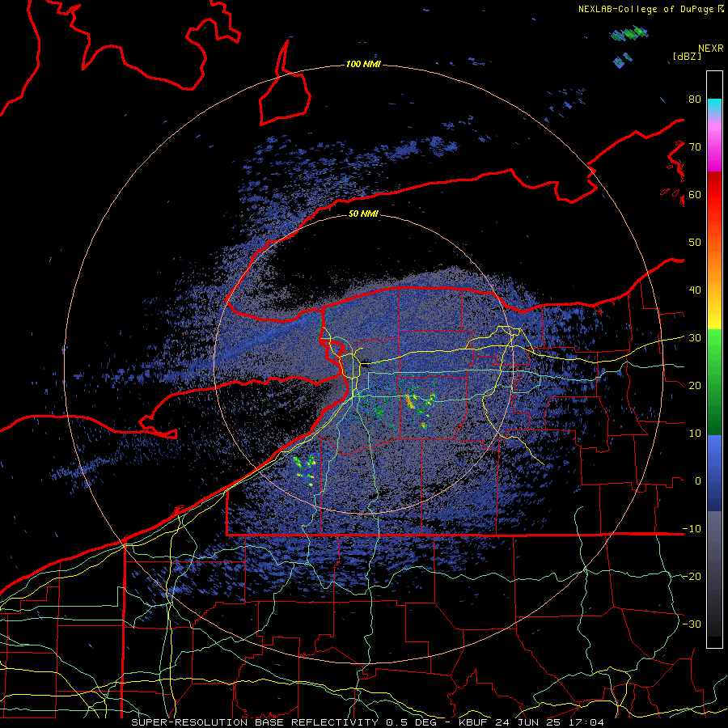This screenshot has height=728, width=728.
Task: Click the "50 NMI" range ring label
Action: pyautogui.click(x=363, y=214)
